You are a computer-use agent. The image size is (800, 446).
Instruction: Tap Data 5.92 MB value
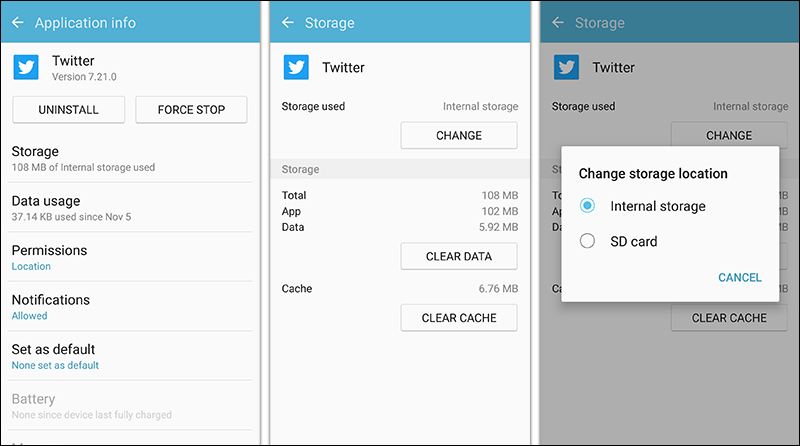coord(498,227)
